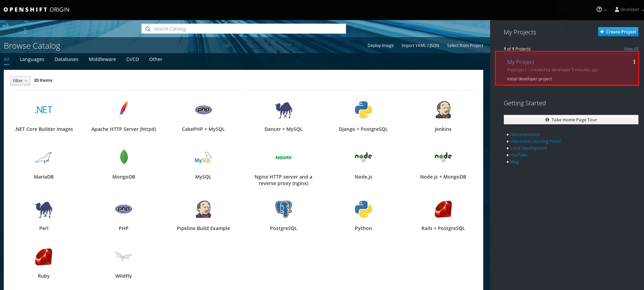Switch to the Middleware tab
Image resolution: width=644 pixels, height=290 pixels.
pos(102,59)
